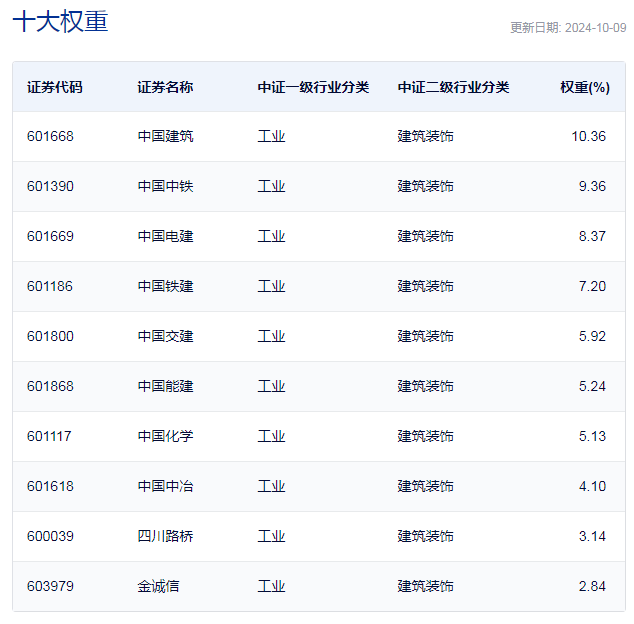Click the 权重(%) column header

(x=585, y=87)
